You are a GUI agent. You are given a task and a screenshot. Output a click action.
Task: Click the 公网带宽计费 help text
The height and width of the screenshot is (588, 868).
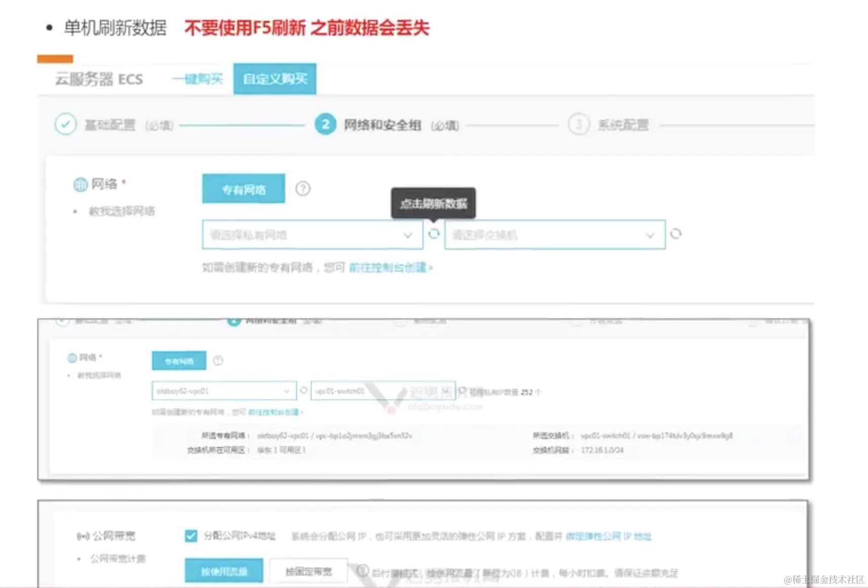coord(117,559)
